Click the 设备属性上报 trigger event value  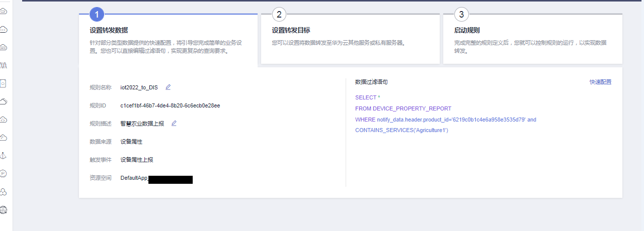(137, 160)
